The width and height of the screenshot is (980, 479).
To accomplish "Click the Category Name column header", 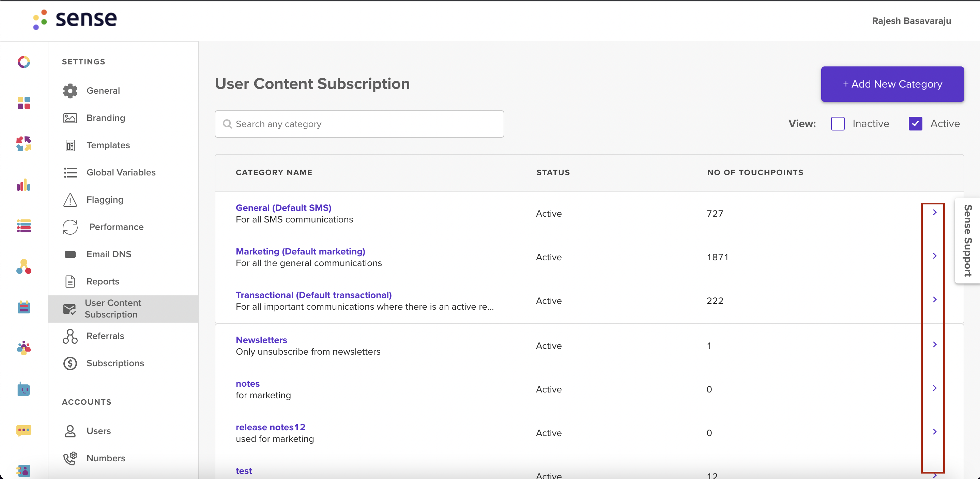I will tap(274, 173).
